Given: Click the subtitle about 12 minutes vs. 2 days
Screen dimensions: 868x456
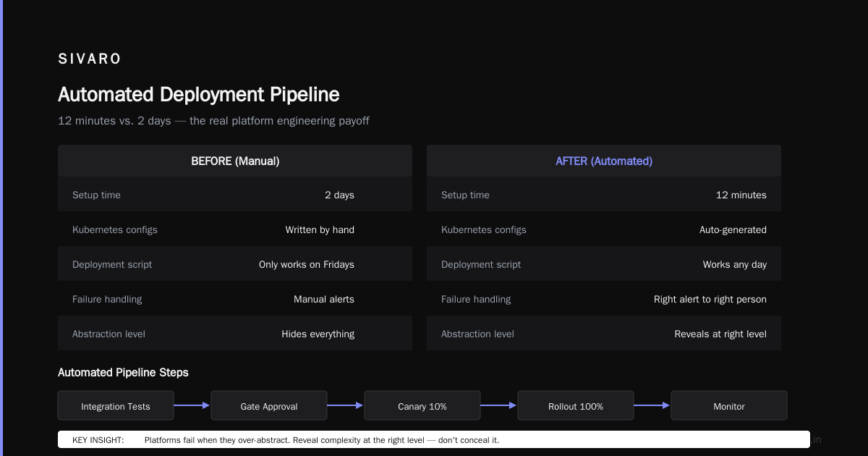Looking at the screenshot, I should click(213, 121).
